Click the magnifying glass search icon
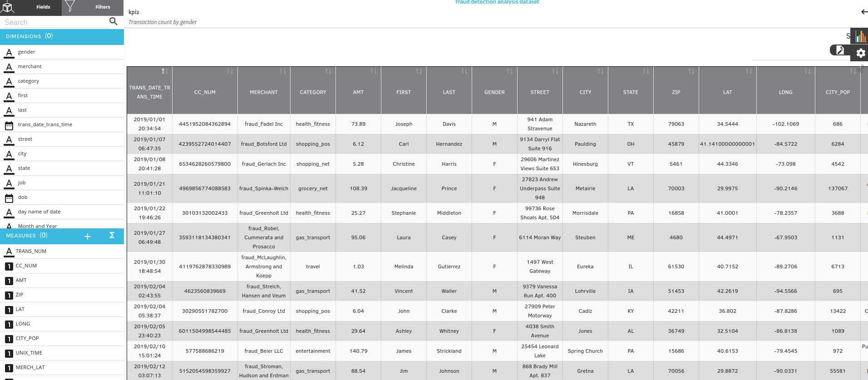This screenshot has height=380, width=868. [x=113, y=21]
